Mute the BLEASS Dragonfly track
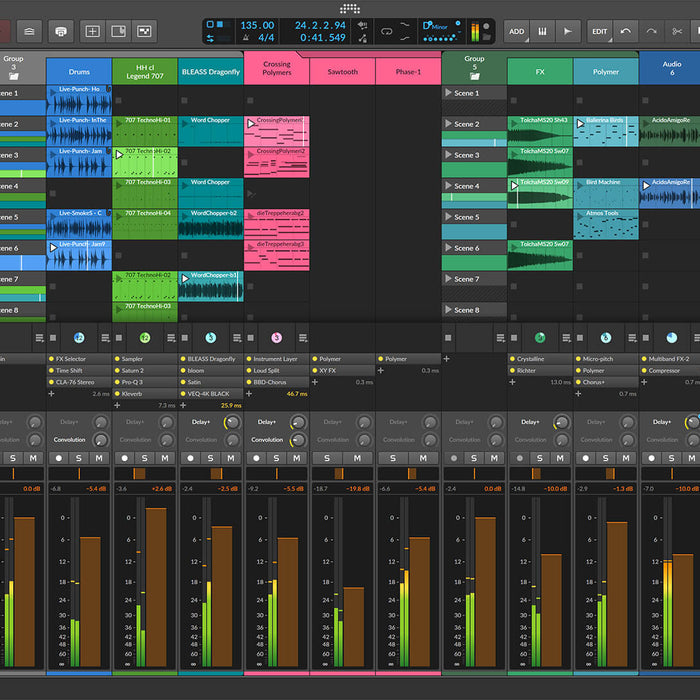The image size is (700, 700). (231, 458)
